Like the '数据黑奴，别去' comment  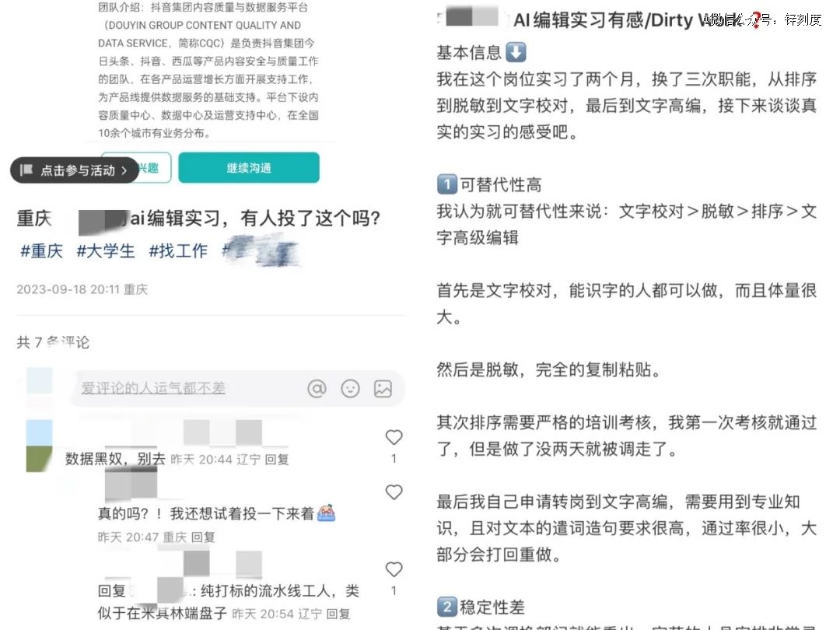[394, 438]
